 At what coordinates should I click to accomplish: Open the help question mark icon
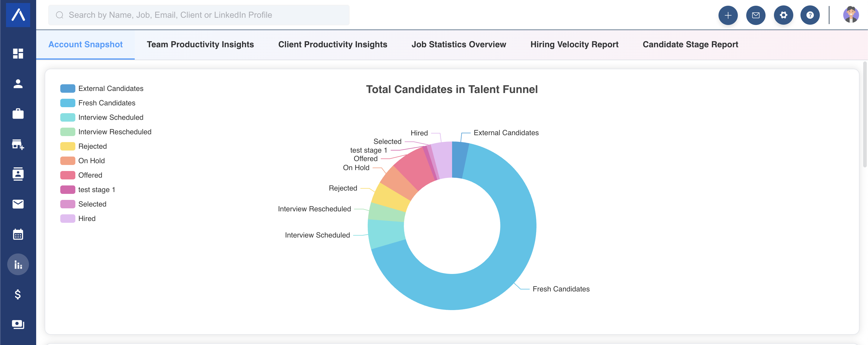pos(810,15)
